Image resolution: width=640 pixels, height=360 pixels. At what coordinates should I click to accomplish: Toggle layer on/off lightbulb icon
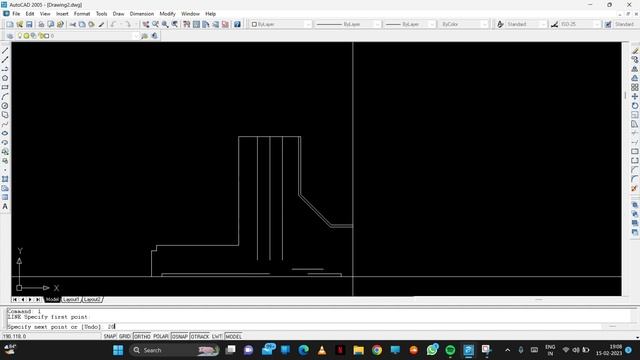[20, 36]
